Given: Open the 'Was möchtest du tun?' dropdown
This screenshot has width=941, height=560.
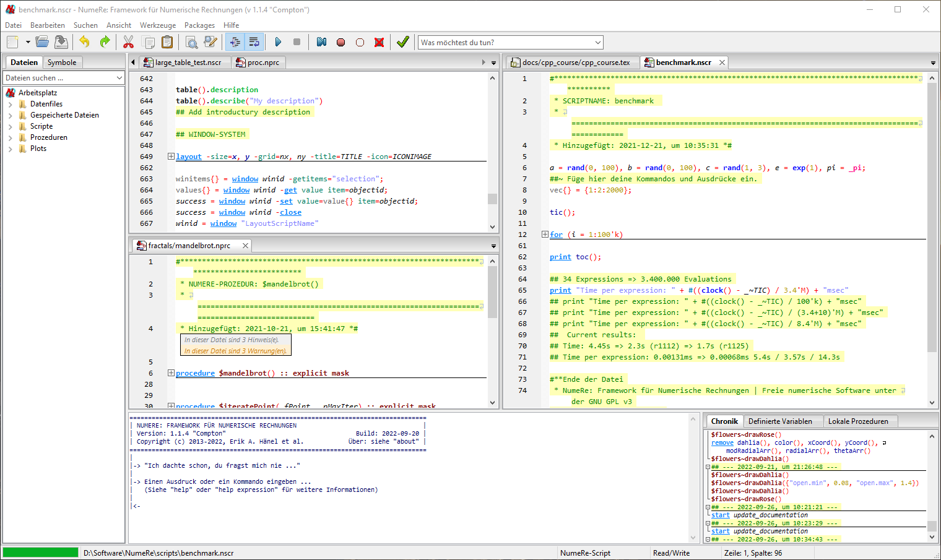Looking at the screenshot, I should (597, 43).
